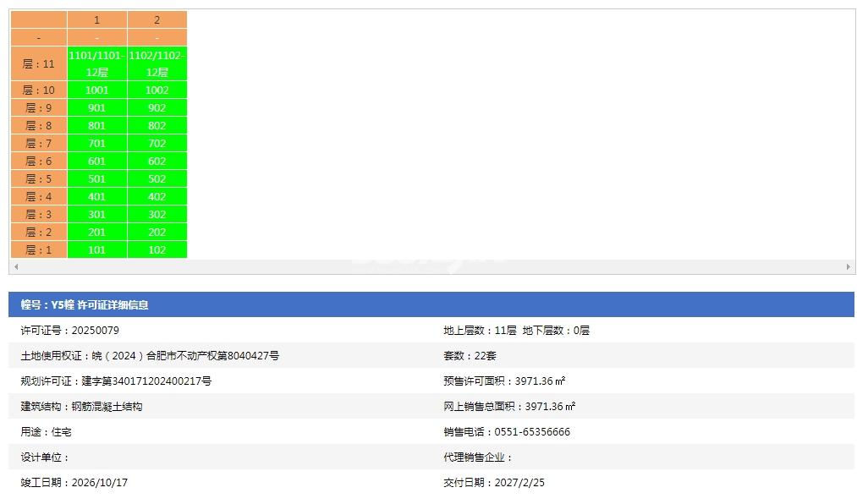Screen dimensions: 857x504
Task: View unit 201 information
Action: click(96, 232)
